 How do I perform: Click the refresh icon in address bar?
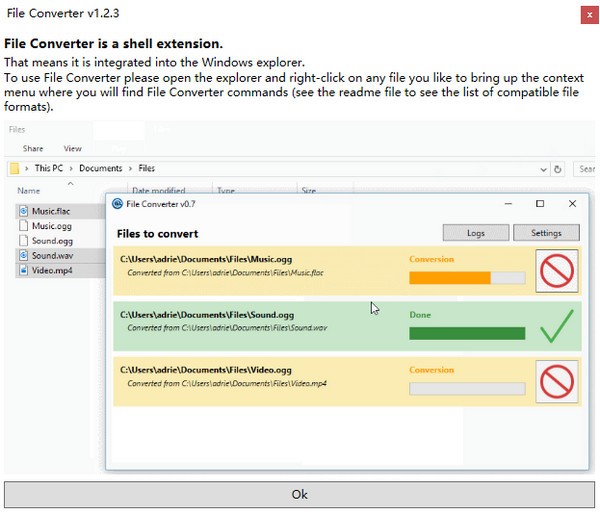coord(558,169)
